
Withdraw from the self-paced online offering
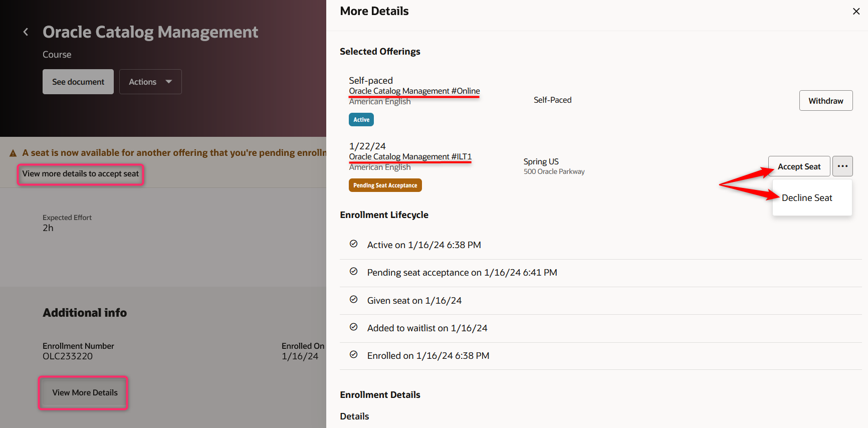tap(826, 101)
